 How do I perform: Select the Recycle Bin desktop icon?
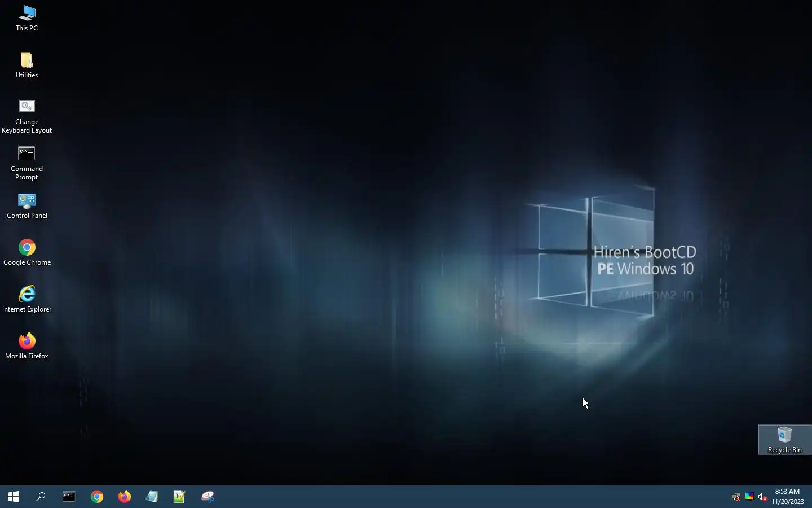click(784, 440)
